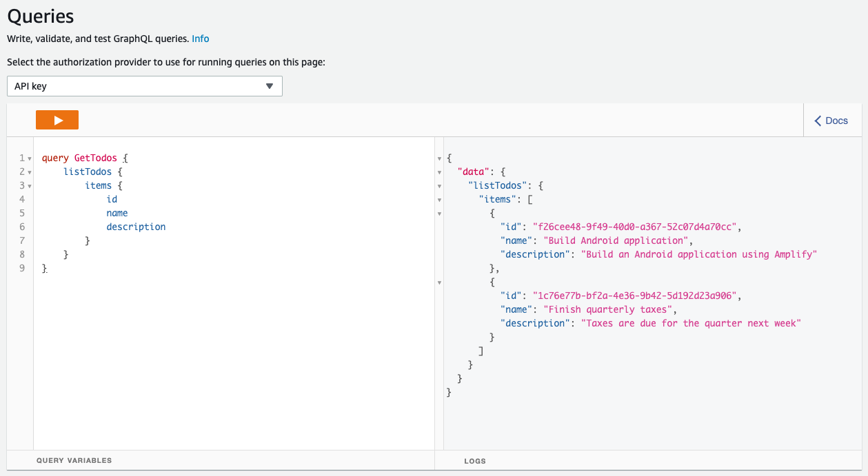868x476 pixels.
Task: Click the 'items' keyword in the query editor
Action: [99, 185]
